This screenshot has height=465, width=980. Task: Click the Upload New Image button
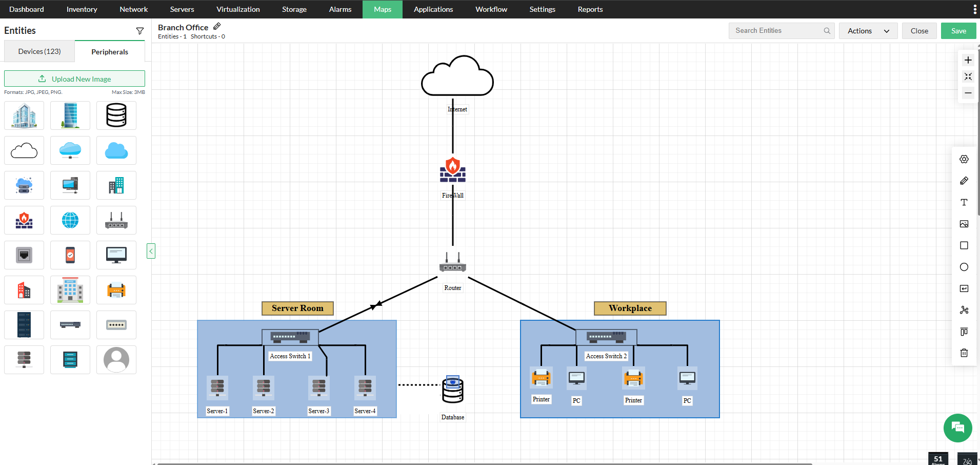click(74, 79)
